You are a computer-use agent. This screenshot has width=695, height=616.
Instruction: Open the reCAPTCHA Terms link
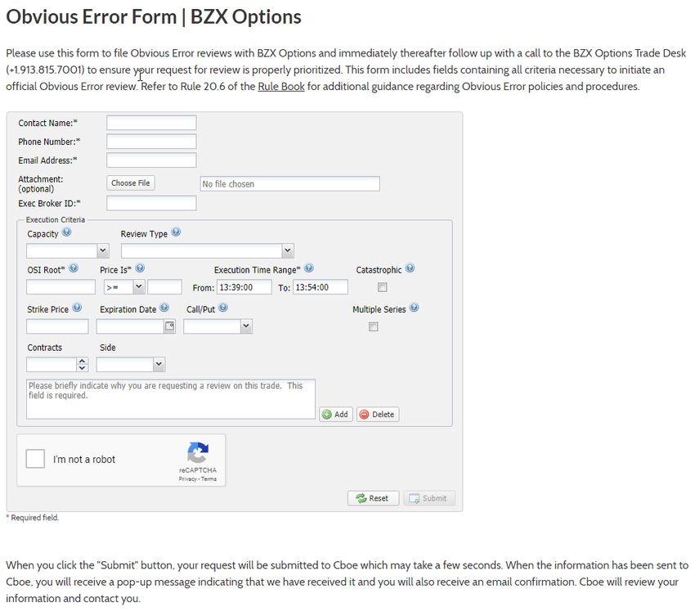[x=208, y=479]
